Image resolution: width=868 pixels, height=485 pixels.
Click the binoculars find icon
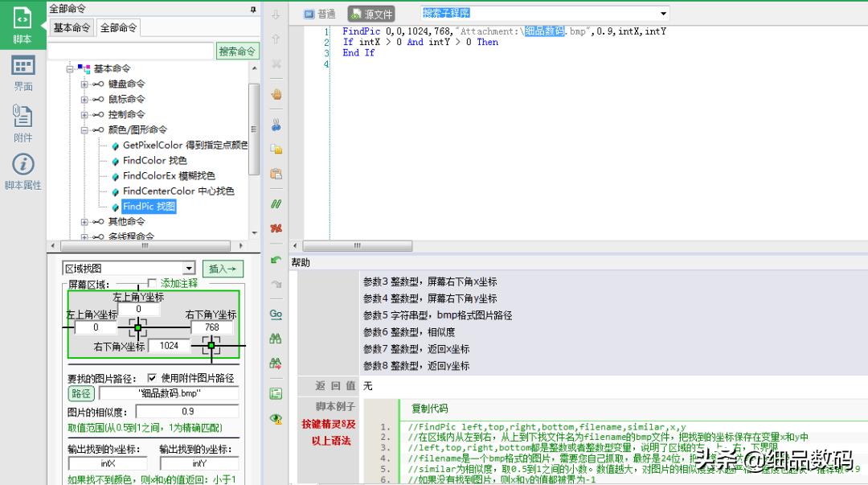276,339
